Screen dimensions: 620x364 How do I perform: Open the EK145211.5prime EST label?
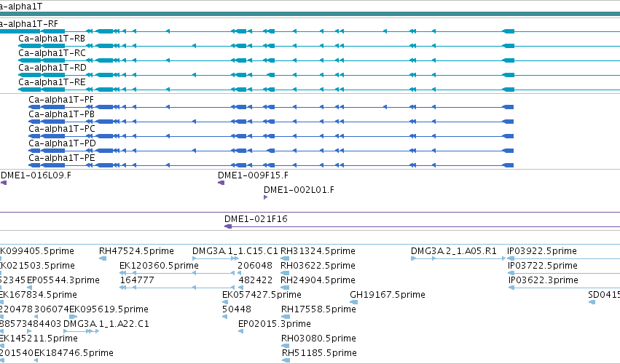[39, 339]
